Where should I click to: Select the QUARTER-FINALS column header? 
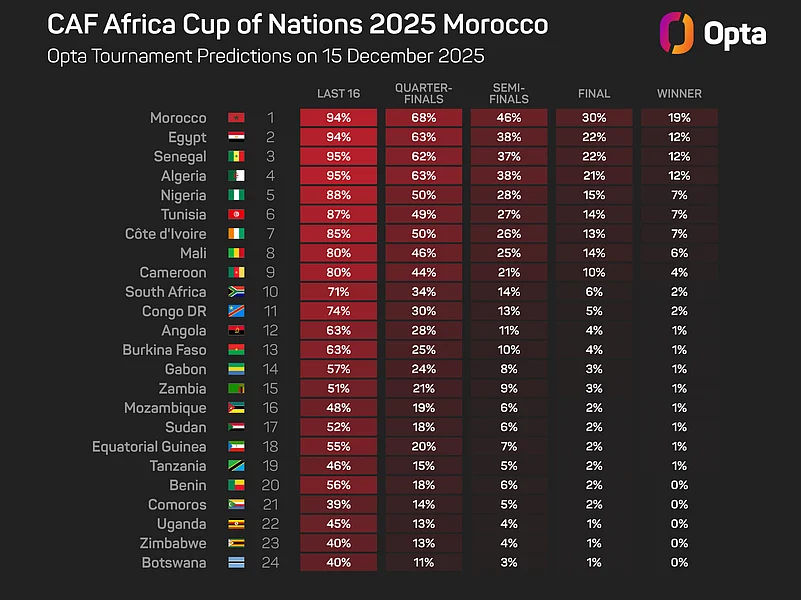(423, 93)
